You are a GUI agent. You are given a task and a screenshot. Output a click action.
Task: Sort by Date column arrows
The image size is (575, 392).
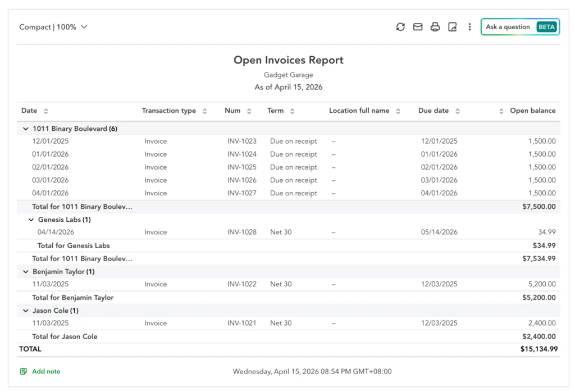(46, 111)
